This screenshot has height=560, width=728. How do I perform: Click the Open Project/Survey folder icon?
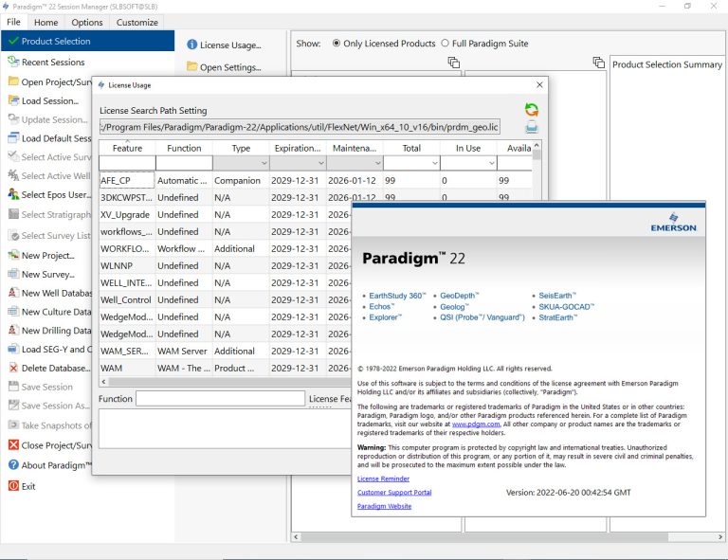pyautogui.click(x=13, y=81)
